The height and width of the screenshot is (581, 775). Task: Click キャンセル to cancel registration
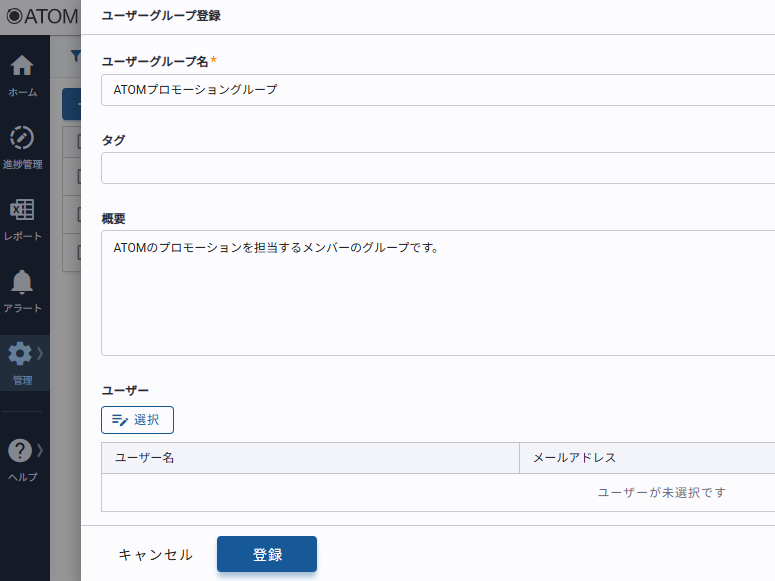click(x=155, y=555)
